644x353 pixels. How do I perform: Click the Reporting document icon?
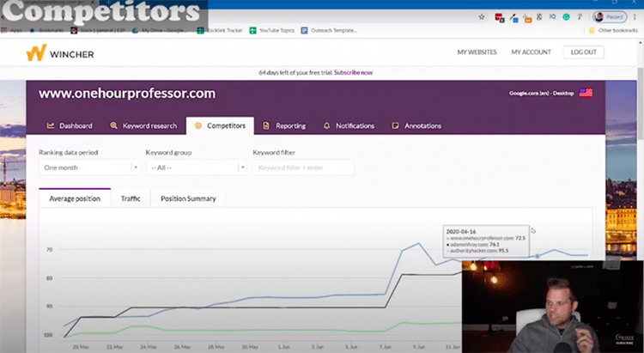coord(267,125)
